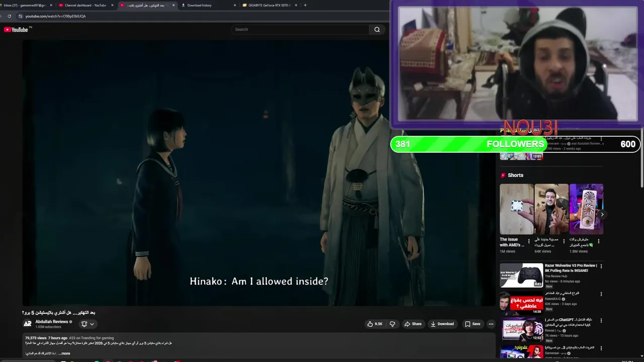This screenshot has height=362, width=644.
Task: Show the next Shorts with the arrow
Action: click(x=602, y=214)
